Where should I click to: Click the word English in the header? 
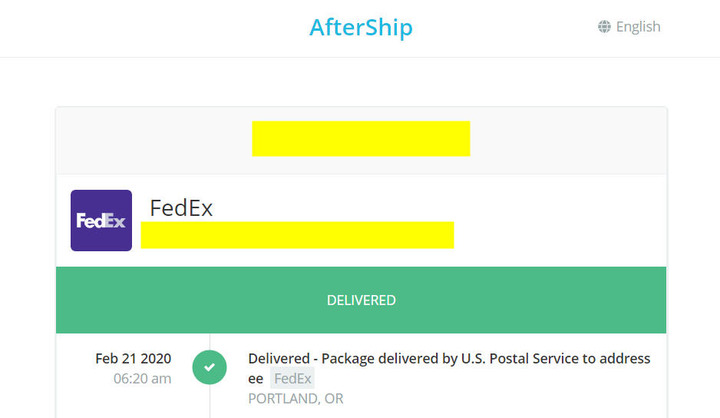638,27
